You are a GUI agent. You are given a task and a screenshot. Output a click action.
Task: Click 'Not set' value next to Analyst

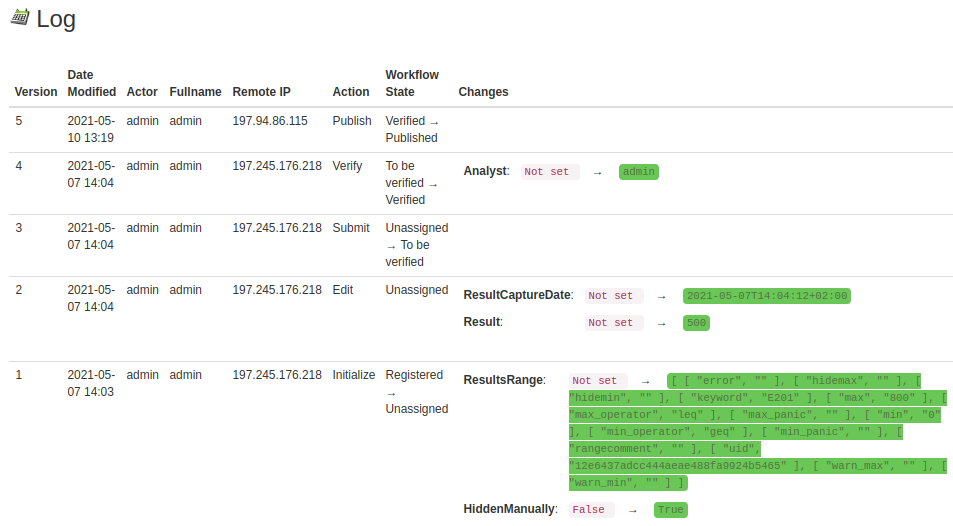tap(547, 172)
